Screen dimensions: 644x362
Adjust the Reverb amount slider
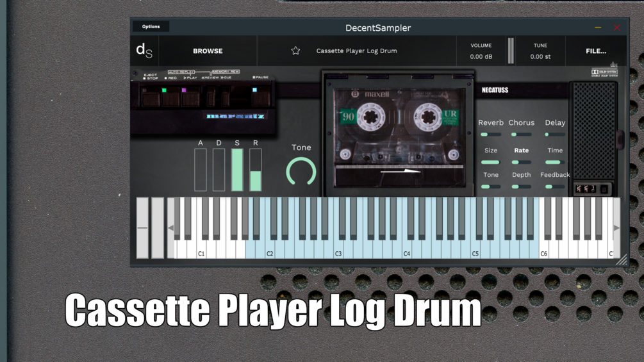491,135
